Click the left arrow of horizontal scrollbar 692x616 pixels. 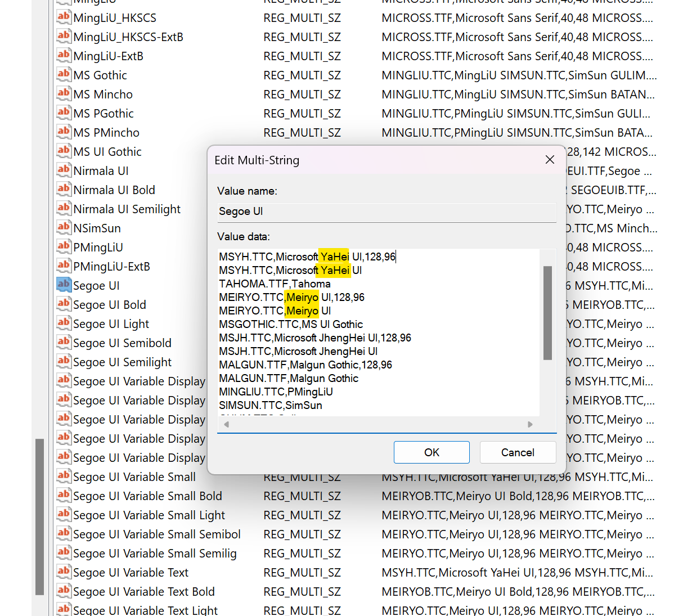(226, 425)
